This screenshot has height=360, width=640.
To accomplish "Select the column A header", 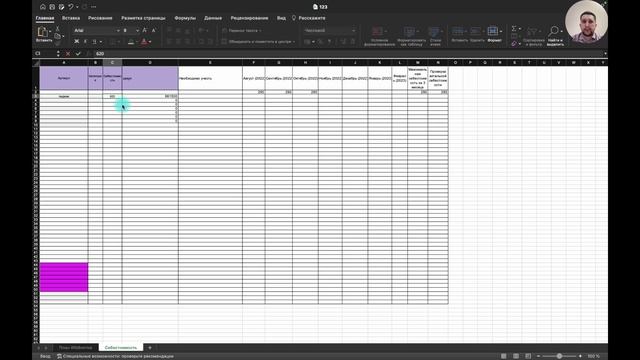I will (64, 62).
